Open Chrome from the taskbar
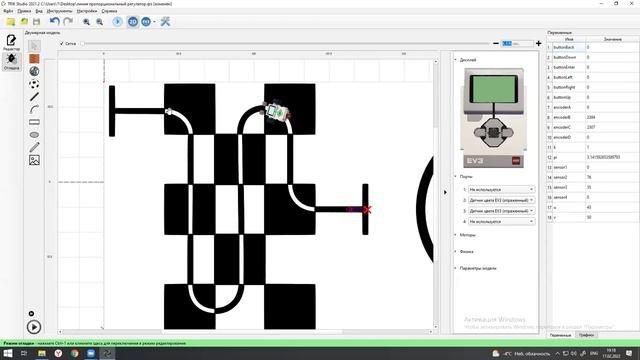This screenshot has width=640, height=360. 75,353
